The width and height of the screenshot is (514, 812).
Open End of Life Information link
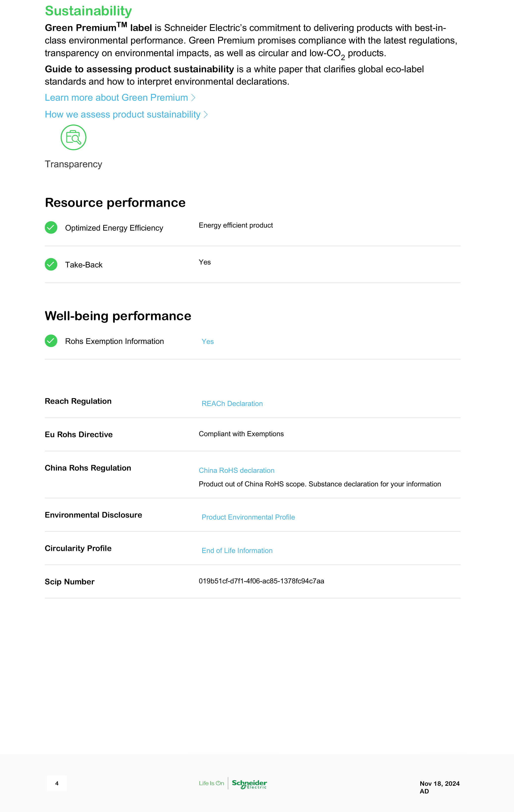(x=237, y=551)
